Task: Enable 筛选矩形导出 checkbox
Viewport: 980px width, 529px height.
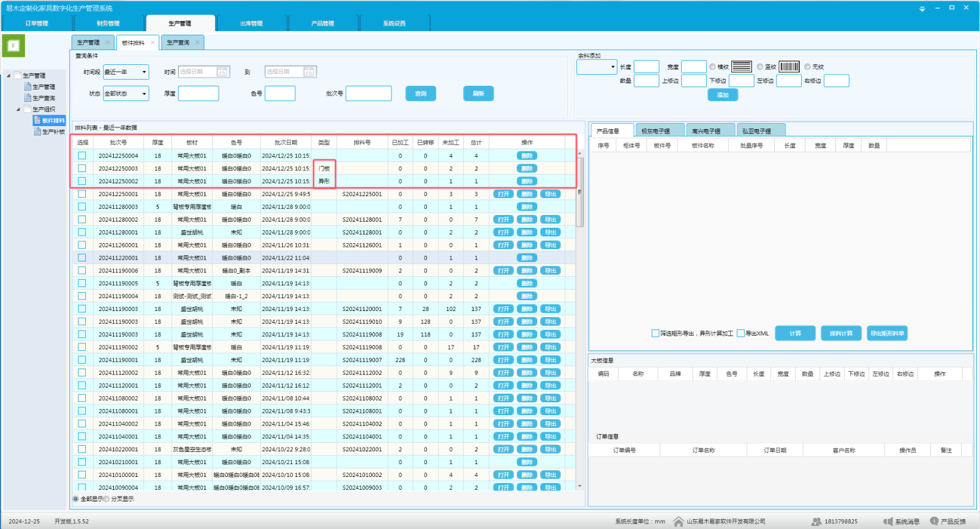Action: (655, 333)
